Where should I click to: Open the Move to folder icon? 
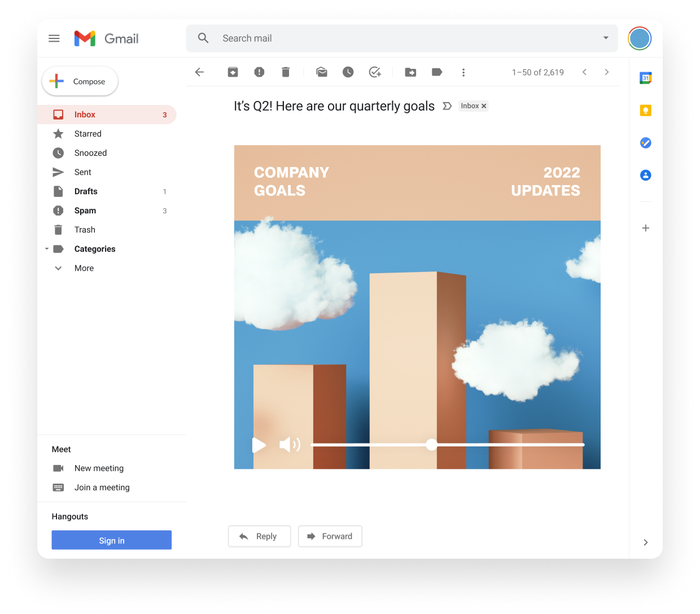click(x=410, y=72)
